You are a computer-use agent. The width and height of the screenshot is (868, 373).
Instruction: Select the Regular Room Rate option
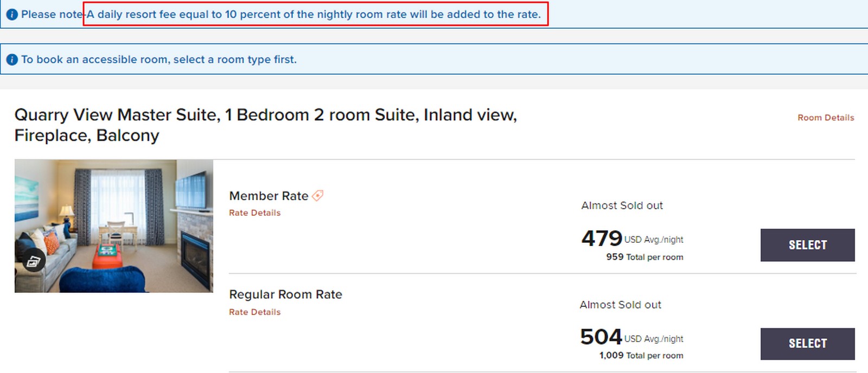[808, 343]
